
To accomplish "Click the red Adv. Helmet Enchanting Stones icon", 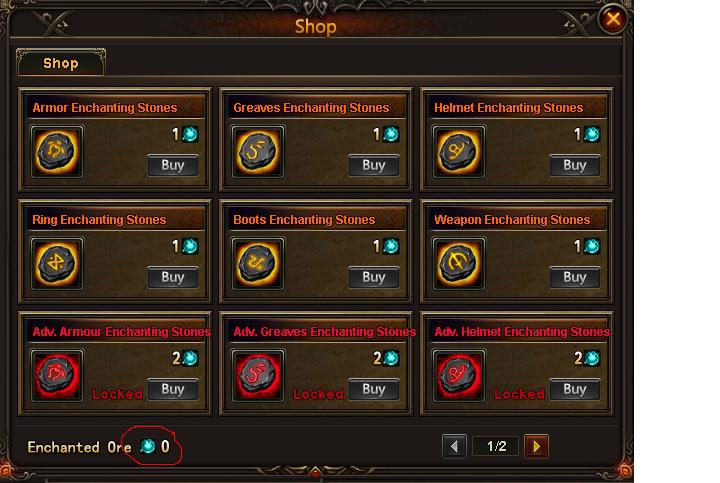I will coord(458,376).
